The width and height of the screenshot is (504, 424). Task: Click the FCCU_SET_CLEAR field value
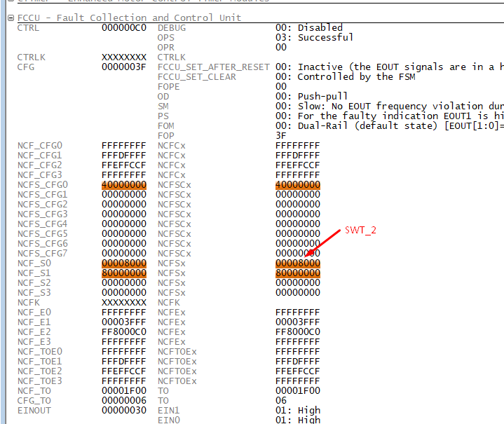(345, 77)
